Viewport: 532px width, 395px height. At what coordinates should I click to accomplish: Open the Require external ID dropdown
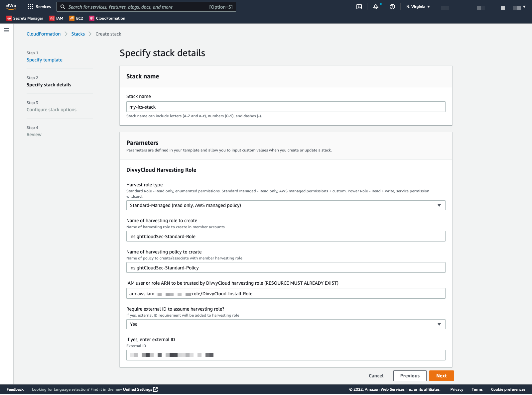coord(286,324)
